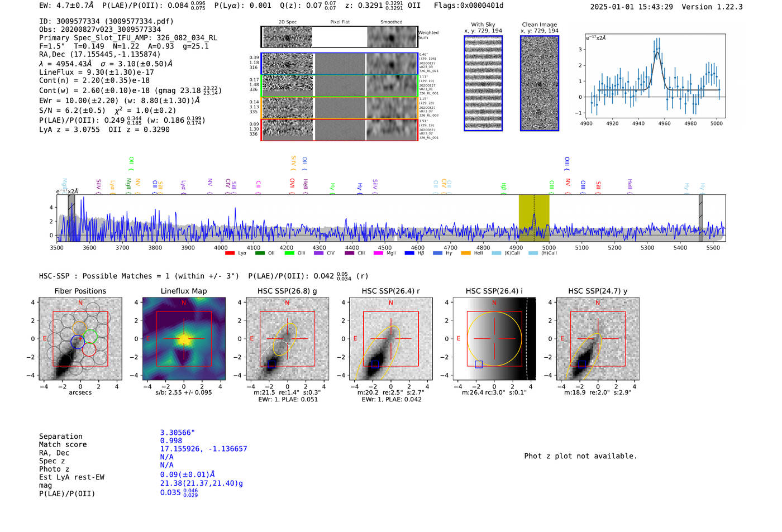
Task: Click the orange HeII legend swatch
Action: pyautogui.click(x=466, y=253)
